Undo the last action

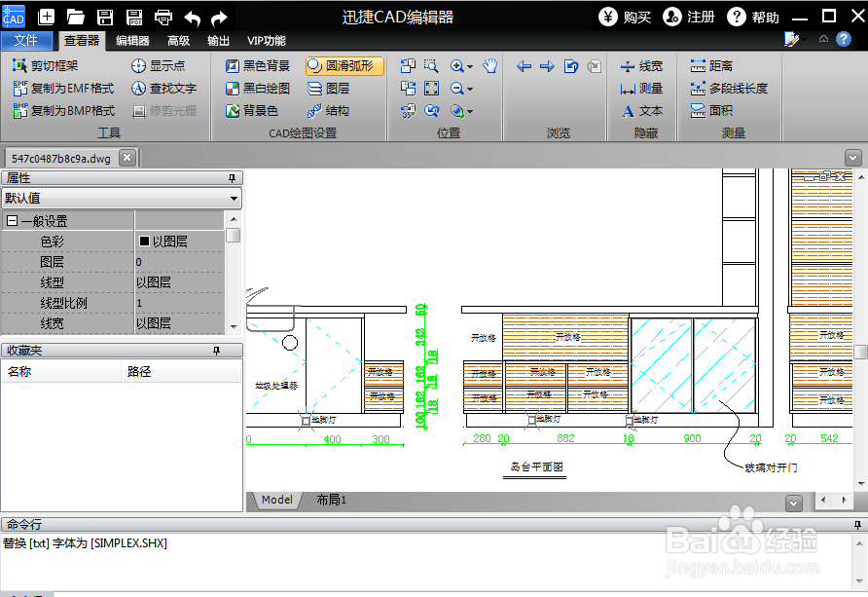tap(192, 19)
